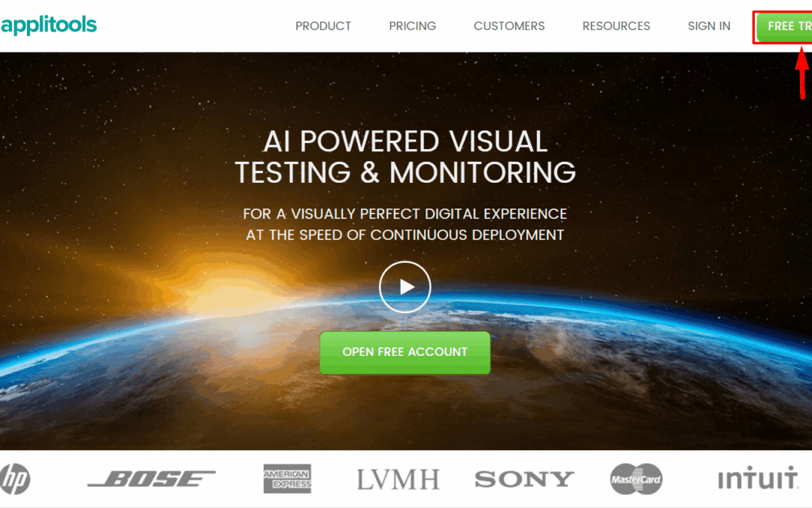Image resolution: width=812 pixels, height=508 pixels.
Task: Click the Bose logo
Action: tap(151, 479)
